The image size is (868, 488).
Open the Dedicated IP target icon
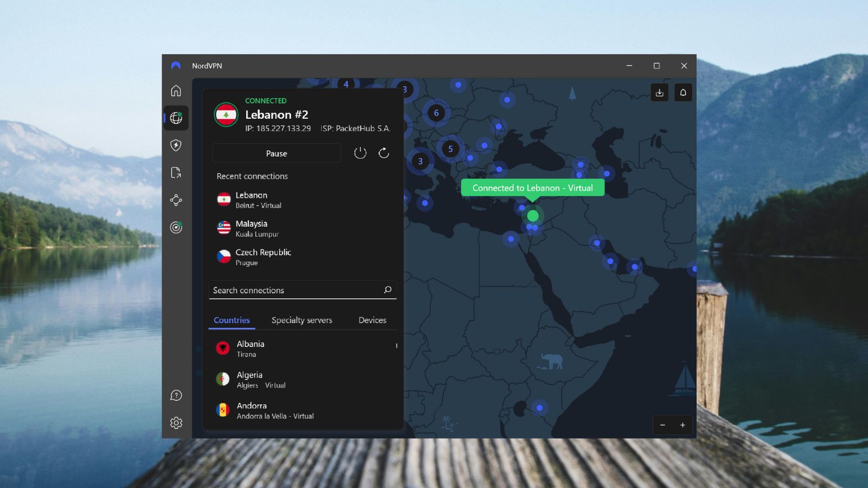[x=176, y=227]
